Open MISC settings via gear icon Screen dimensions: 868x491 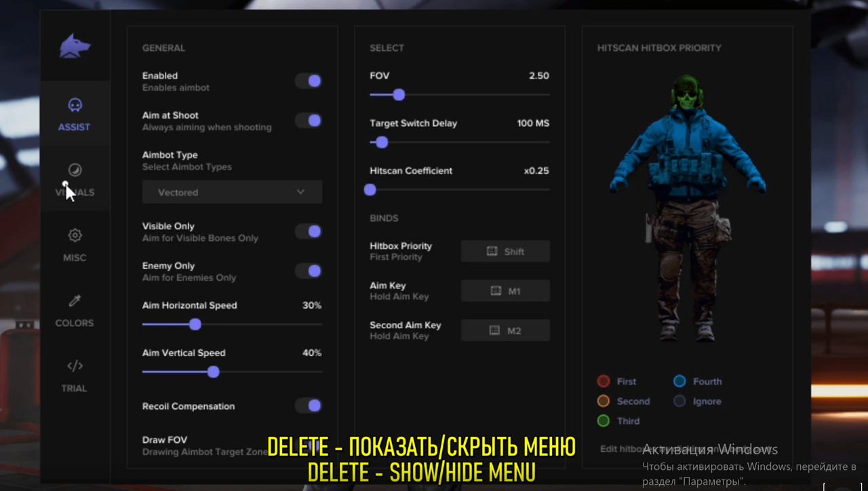75,235
